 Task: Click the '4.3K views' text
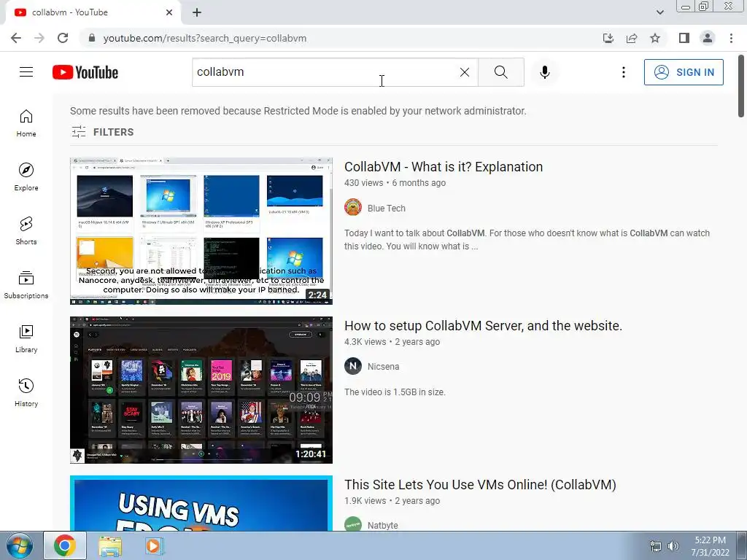point(365,342)
